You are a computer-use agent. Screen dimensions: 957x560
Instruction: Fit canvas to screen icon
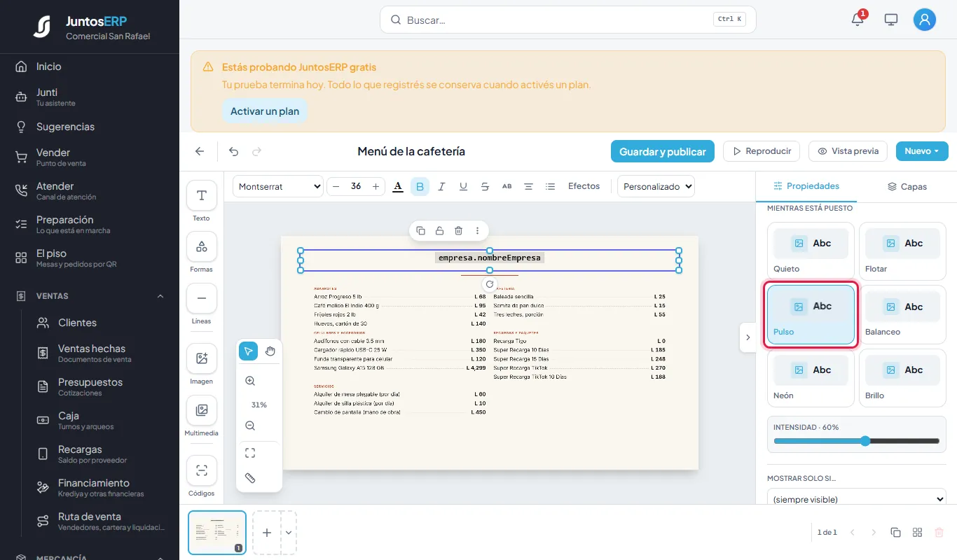(250, 453)
